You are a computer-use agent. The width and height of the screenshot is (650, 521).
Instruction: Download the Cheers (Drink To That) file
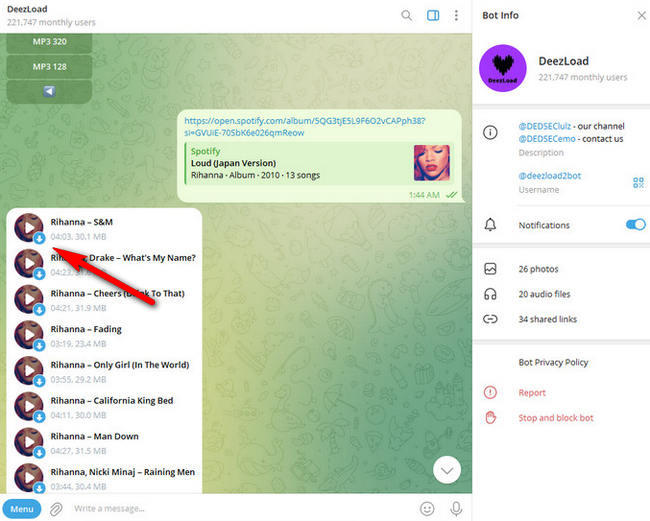39,310
